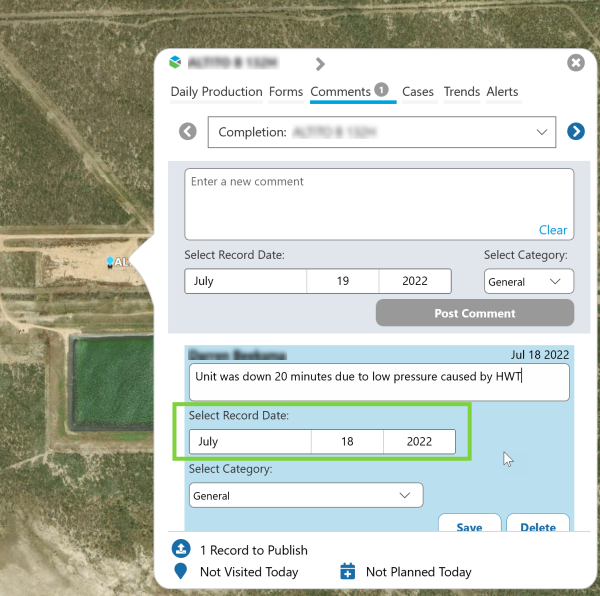Expand the new comment category dropdown
Image resolution: width=600 pixels, height=596 pixels.
pos(528,282)
